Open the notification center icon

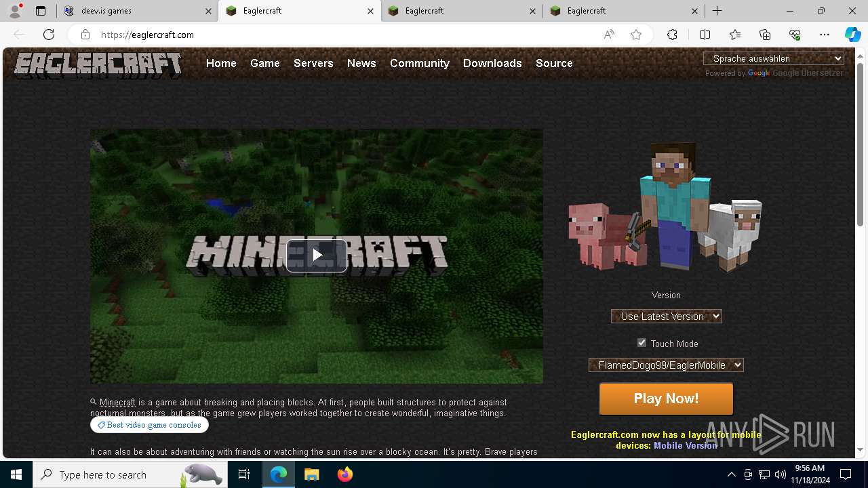point(846,474)
